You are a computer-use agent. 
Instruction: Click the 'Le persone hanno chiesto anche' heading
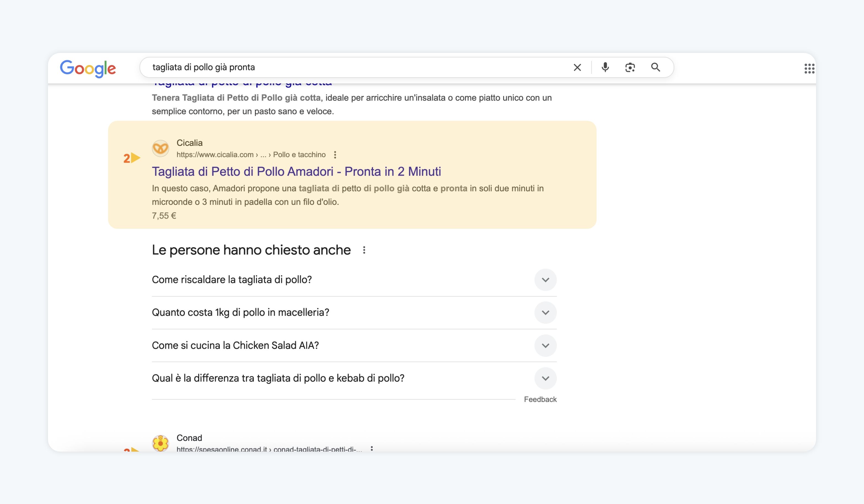pos(251,250)
